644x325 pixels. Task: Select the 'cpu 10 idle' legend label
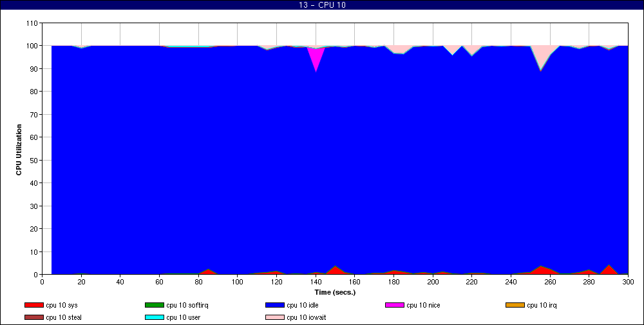click(x=302, y=305)
